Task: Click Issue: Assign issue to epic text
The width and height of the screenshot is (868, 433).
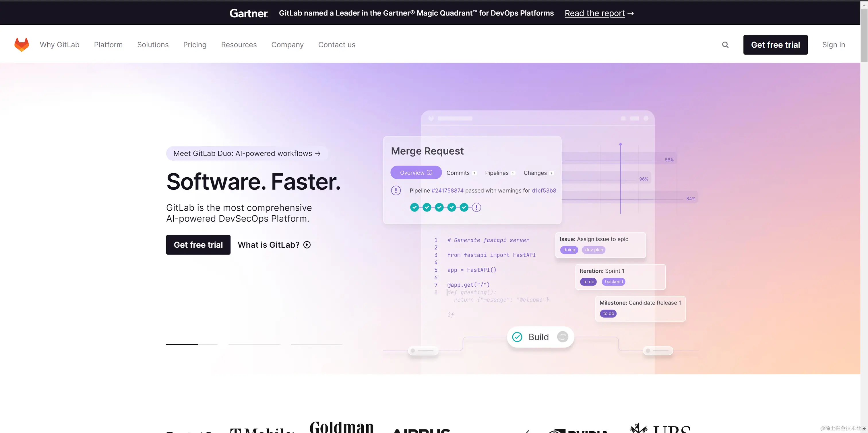Action: click(x=594, y=239)
